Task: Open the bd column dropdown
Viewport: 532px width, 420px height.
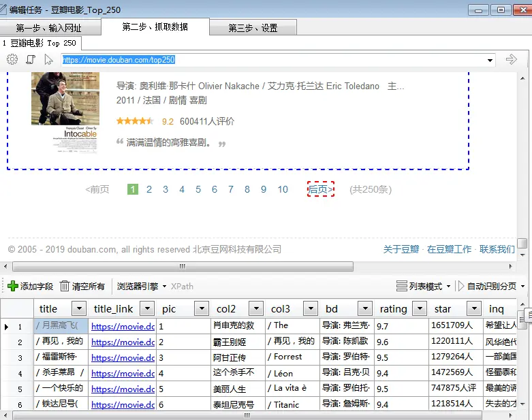Action: [365, 308]
